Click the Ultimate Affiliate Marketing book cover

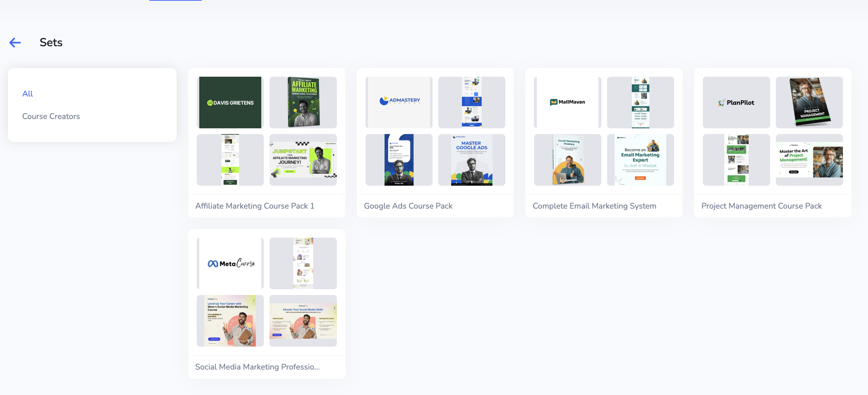(303, 103)
